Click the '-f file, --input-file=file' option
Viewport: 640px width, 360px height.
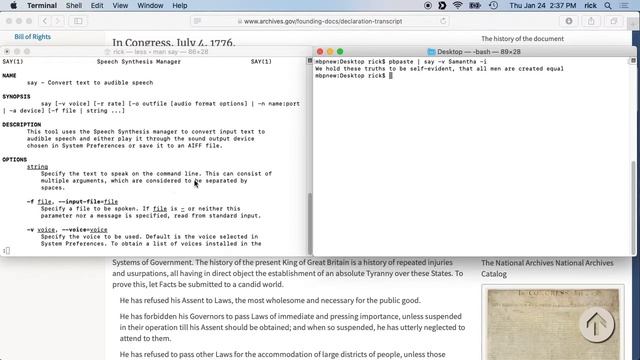72,202
